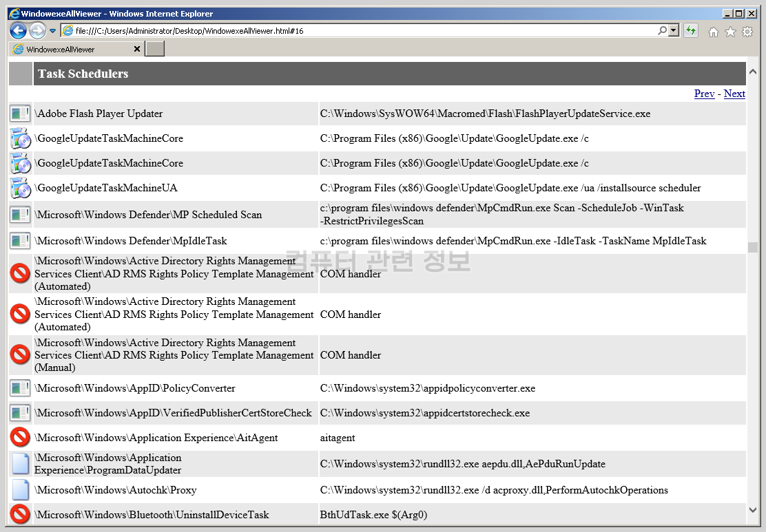Open the Tools gear icon
766x532 pixels.
[x=747, y=32]
